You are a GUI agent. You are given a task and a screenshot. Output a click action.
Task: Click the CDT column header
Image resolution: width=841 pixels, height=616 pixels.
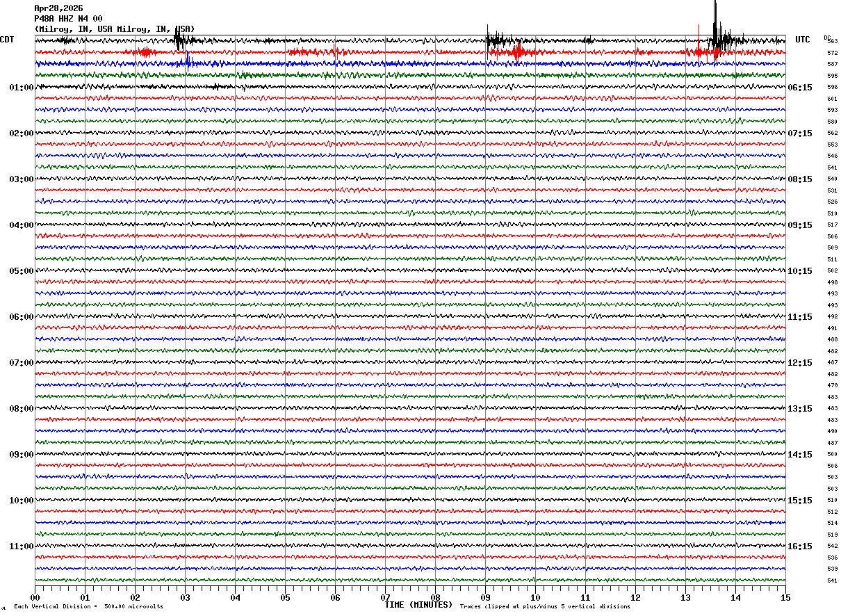[x=7, y=40]
